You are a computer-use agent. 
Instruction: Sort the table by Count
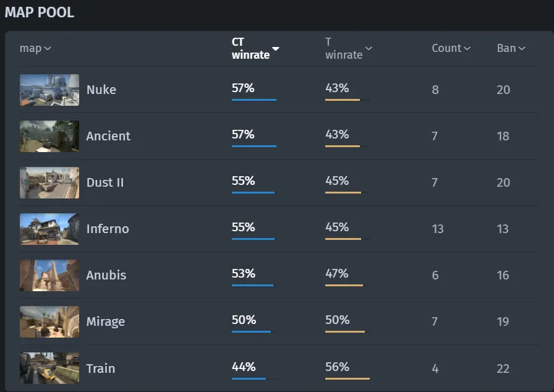[x=451, y=48]
